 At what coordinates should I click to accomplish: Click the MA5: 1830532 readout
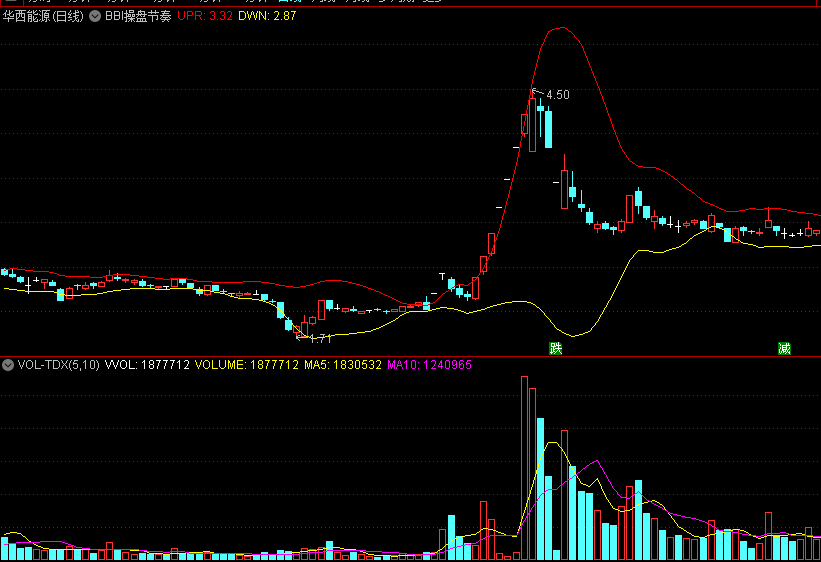point(343,365)
